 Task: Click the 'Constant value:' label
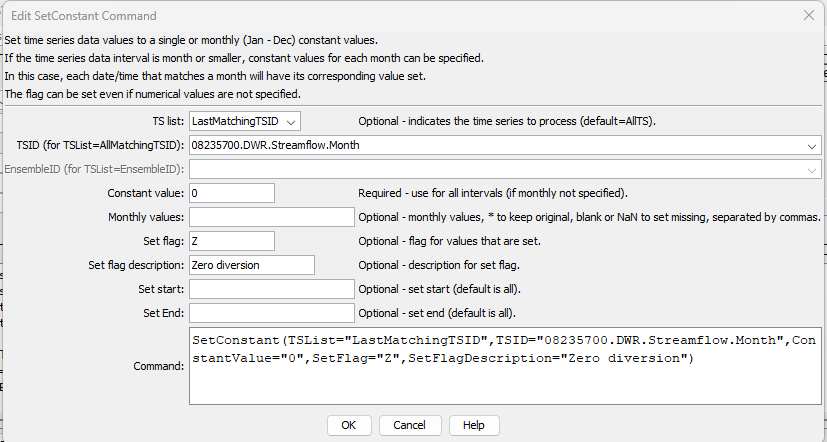point(146,193)
